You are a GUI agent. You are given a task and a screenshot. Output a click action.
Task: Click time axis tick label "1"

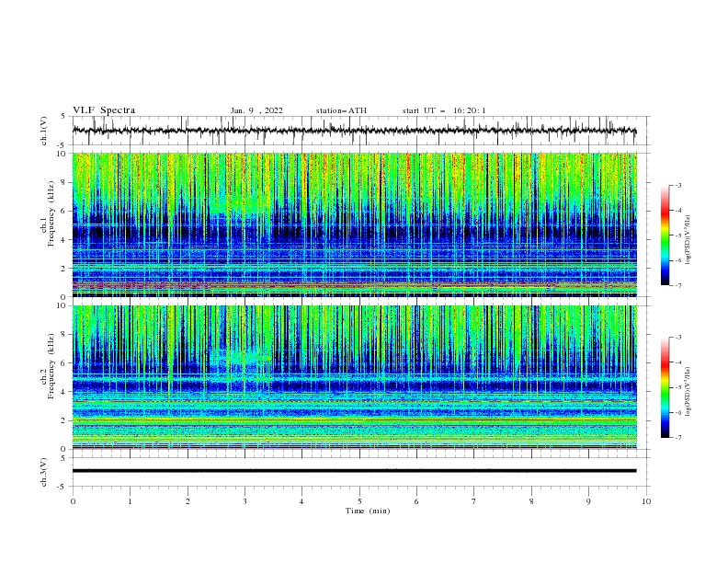(x=130, y=501)
